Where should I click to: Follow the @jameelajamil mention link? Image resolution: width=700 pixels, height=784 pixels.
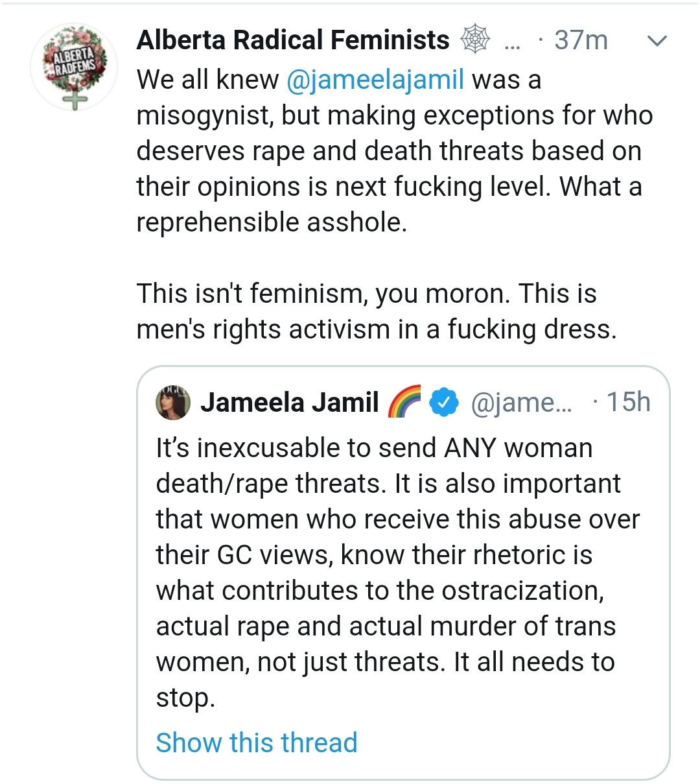(375, 80)
